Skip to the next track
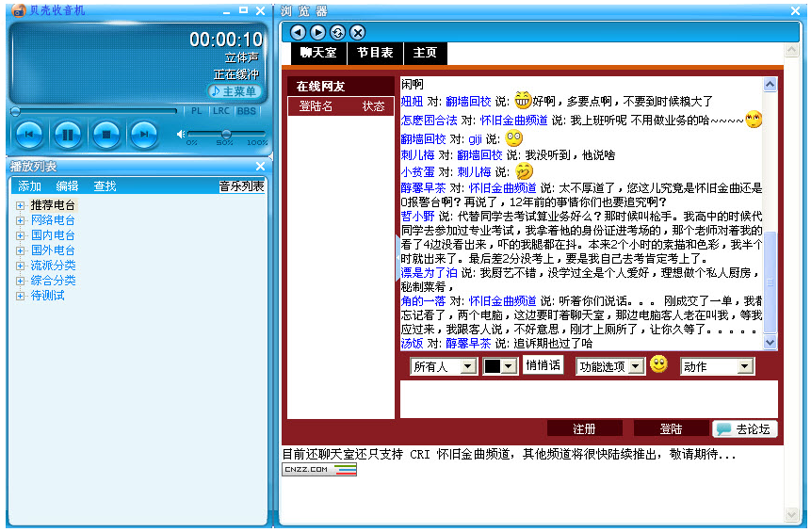Viewport: 811px width, 532px height. pos(143,136)
